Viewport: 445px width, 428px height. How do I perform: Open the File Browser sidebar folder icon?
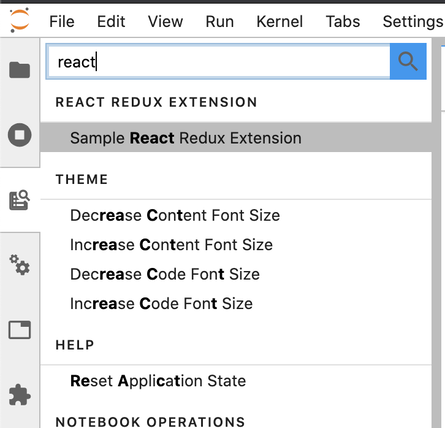pos(20,69)
